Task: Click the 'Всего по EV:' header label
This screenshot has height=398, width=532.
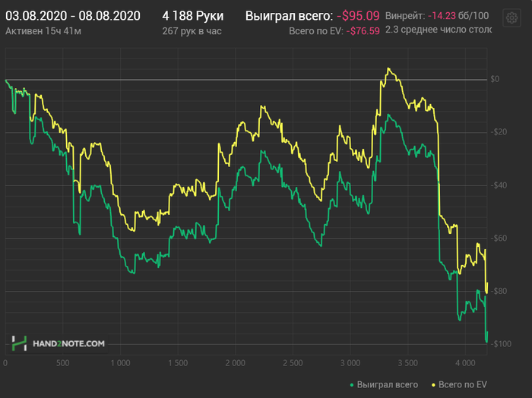Action: coord(316,31)
